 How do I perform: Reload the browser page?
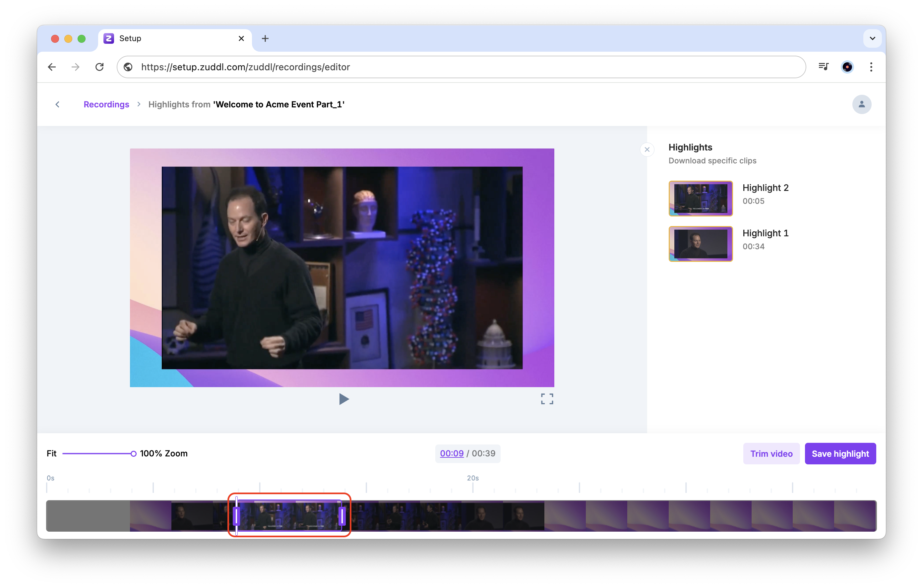pyautogui.click(x=100, y=67)
